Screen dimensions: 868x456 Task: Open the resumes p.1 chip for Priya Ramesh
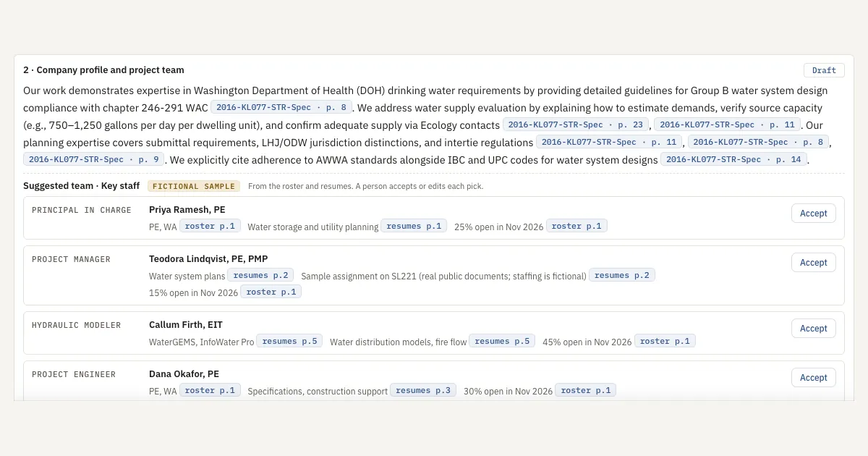click(x=414, y=226)
